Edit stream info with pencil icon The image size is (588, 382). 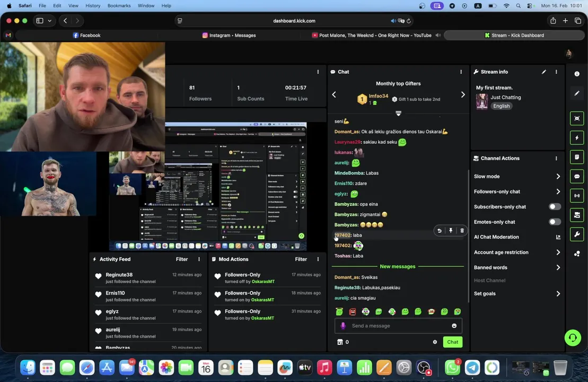click(x=544, y=72)
